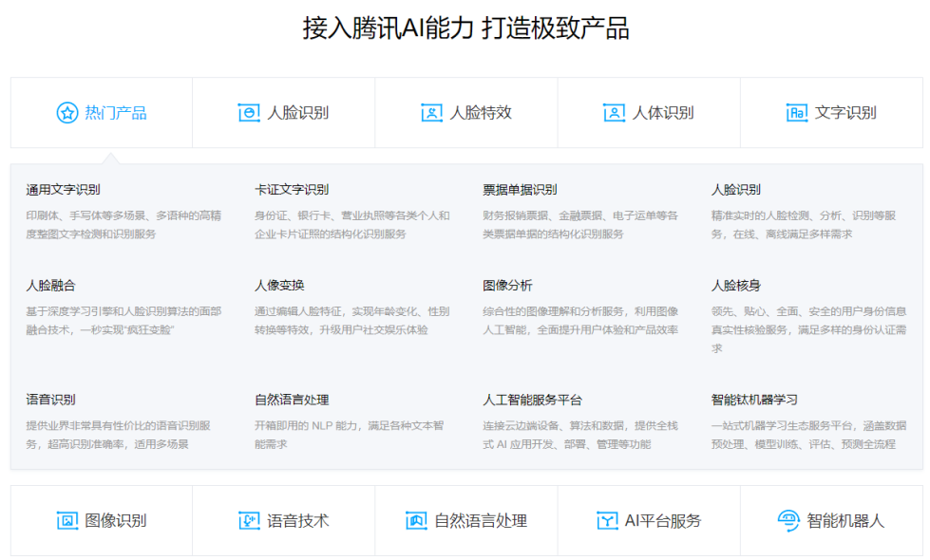930x560 pixels.
Task: Switch to the 人体识别 tab
Action: (649, 113)
